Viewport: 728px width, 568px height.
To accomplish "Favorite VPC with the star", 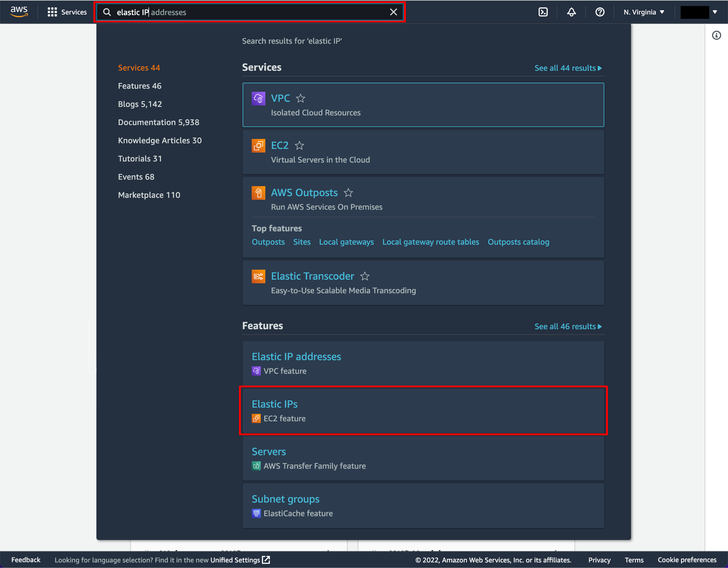I will [300, 98].
